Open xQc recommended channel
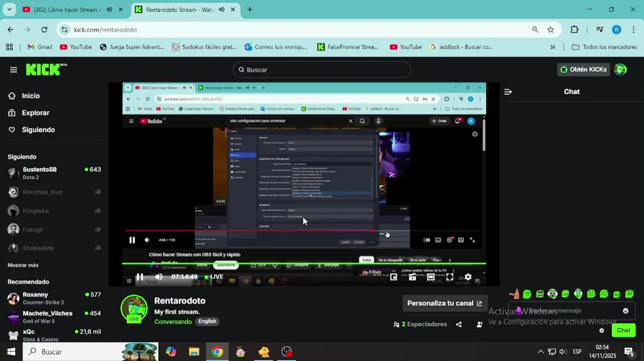Screen dimensions: 644x361 click(54, 335)
